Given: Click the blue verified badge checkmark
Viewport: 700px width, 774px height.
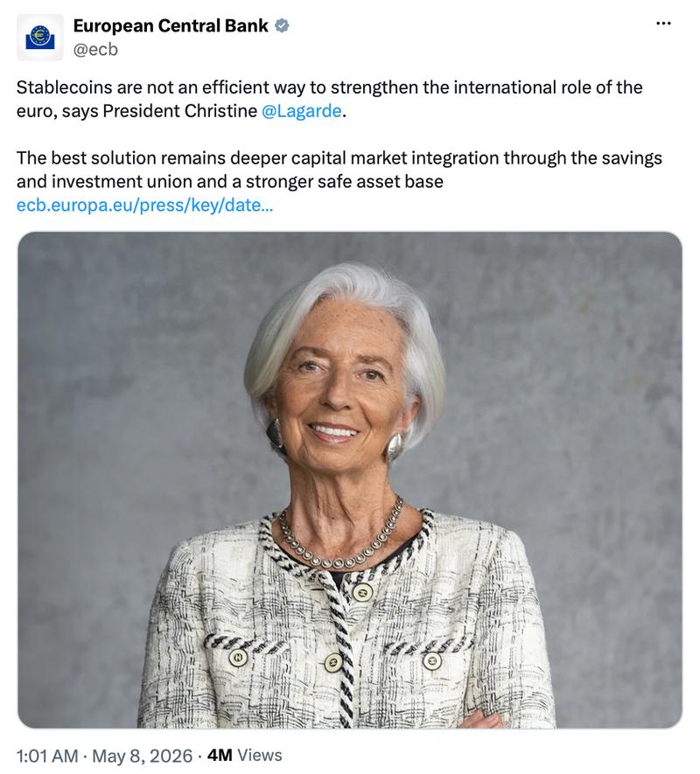Looking at the screenshot, I should coord(282,25).
